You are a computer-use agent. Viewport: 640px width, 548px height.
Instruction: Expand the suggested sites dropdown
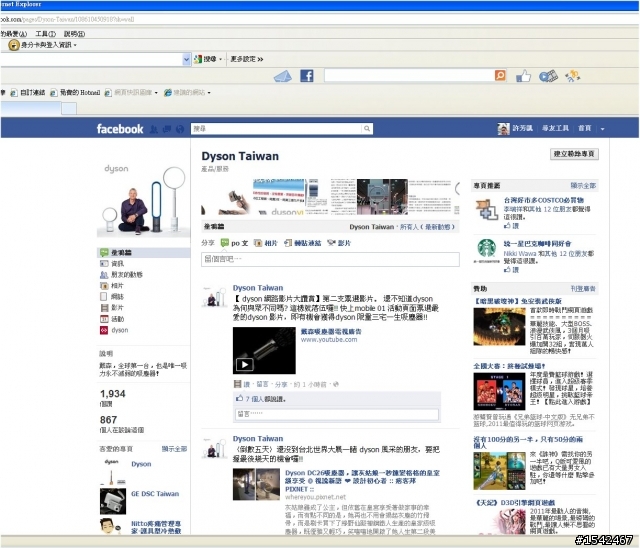(209, 93)
